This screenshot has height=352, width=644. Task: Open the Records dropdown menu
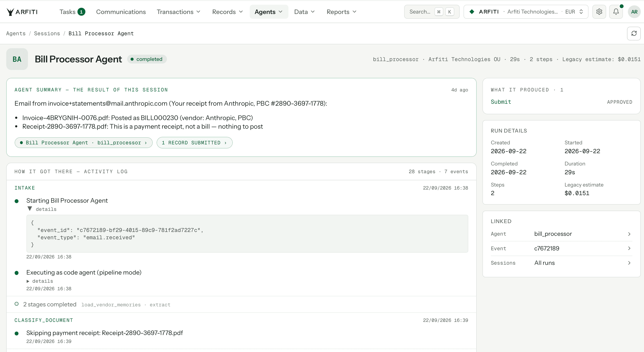[228, 12]
